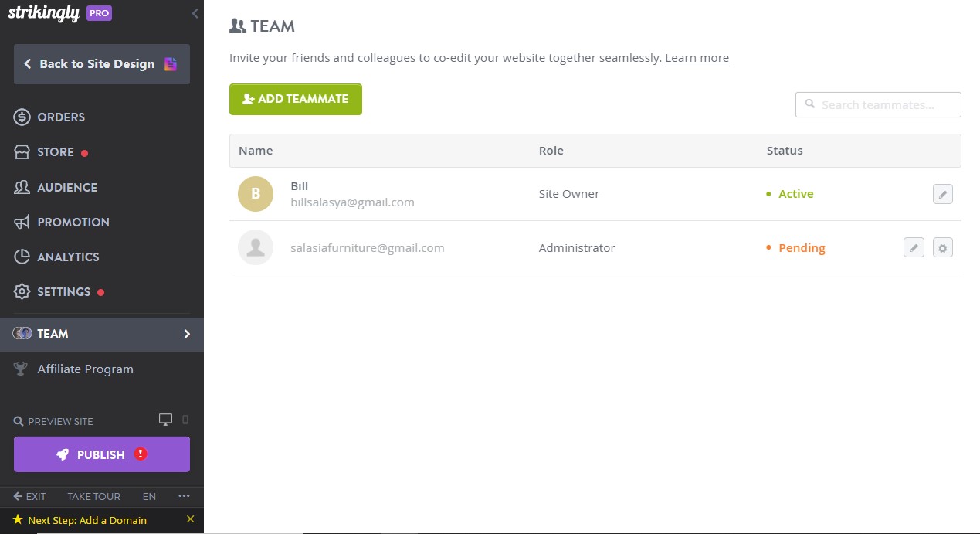Click the Settings gear in sidebar
This screenshot has width=980, height=534.
[x=21, y=291]
